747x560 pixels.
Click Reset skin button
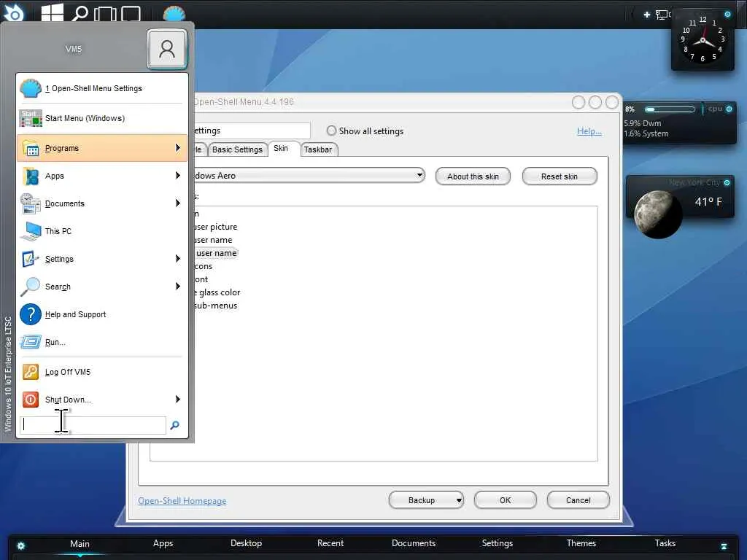(x=560, y=176)
